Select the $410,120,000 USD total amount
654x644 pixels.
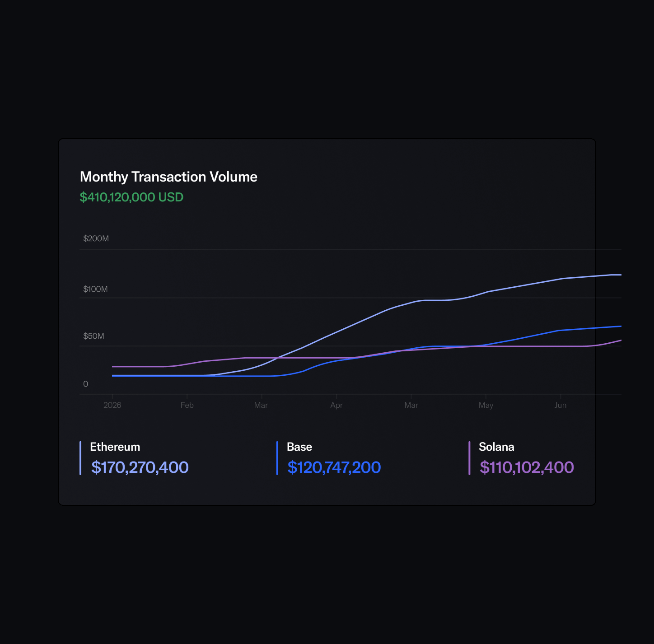(x=131, y=197)
